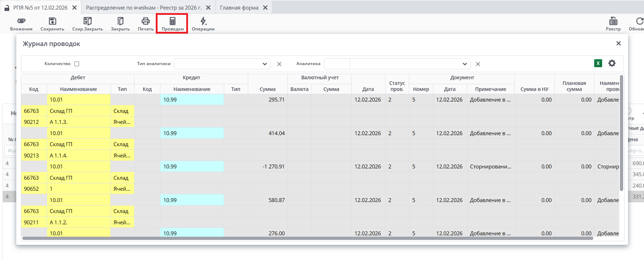Clear the Тип аналитики filter

pyautogui.click(x=279, y=64)
